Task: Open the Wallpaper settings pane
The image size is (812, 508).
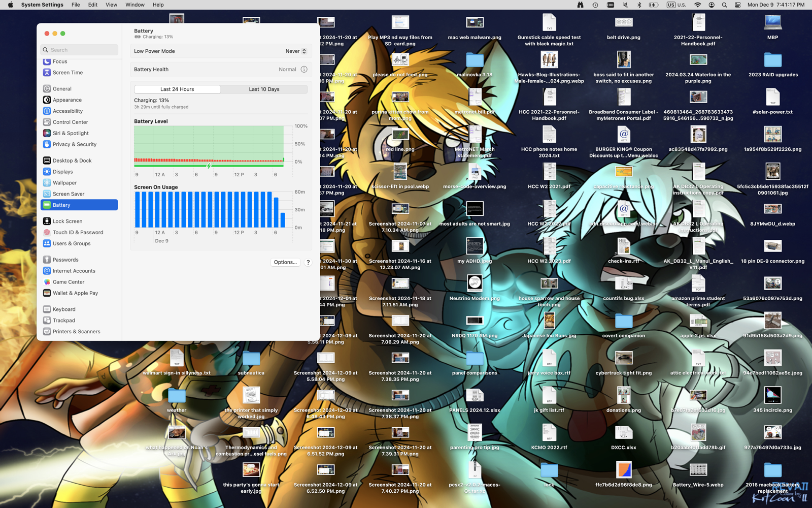Action: (64, 183)
